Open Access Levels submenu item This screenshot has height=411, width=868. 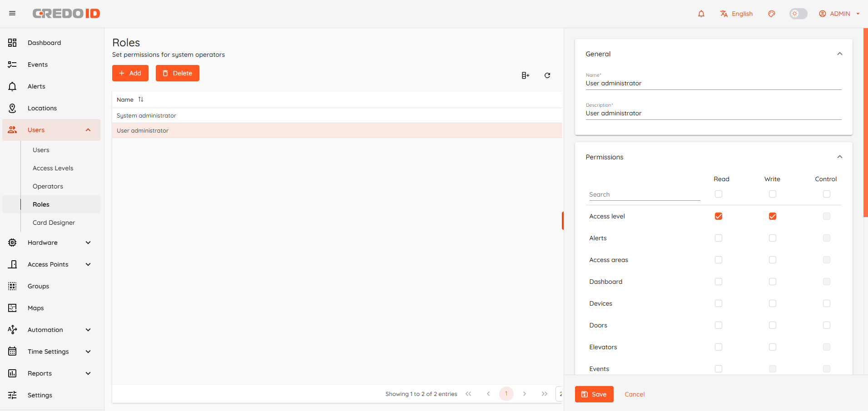(53, 168)
